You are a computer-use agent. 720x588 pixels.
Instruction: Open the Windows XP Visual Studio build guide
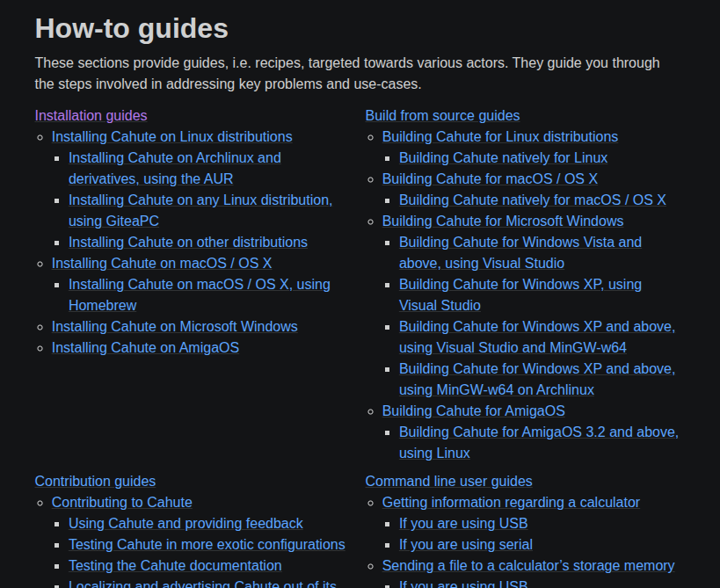tap(520, 294)
